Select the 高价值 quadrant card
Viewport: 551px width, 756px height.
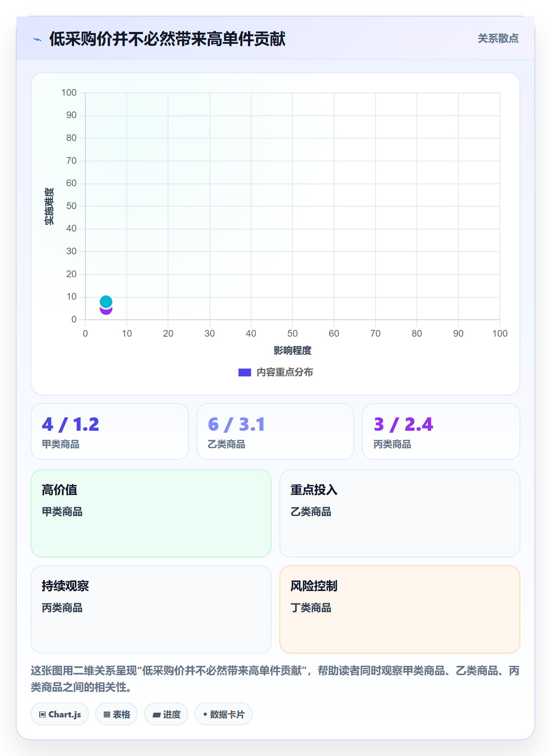(x=151, y=513)
